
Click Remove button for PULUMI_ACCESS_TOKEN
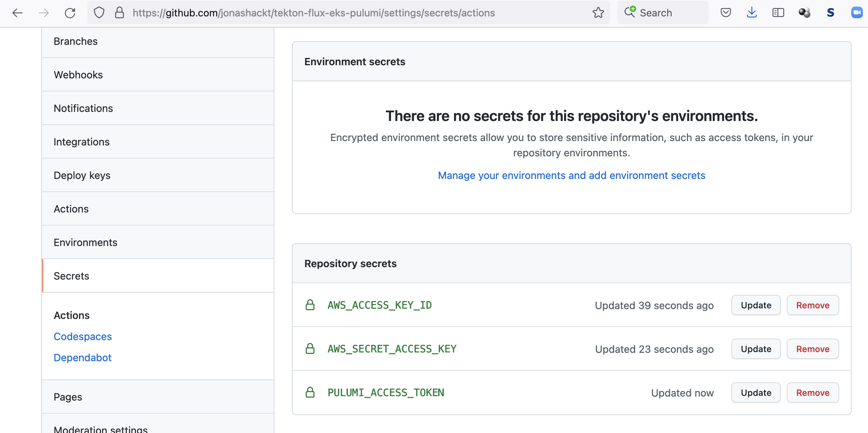pyautogui.click(x=812, y=392)
